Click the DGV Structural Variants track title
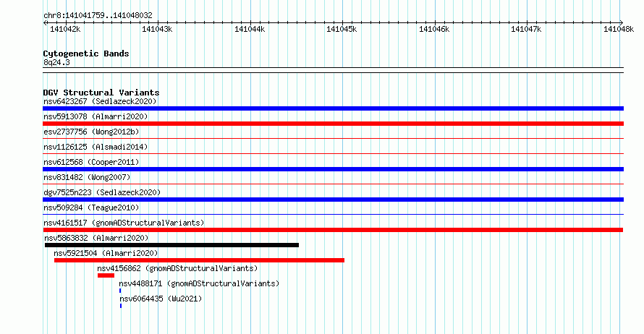The image size is (644, 334). coord(101,93)
